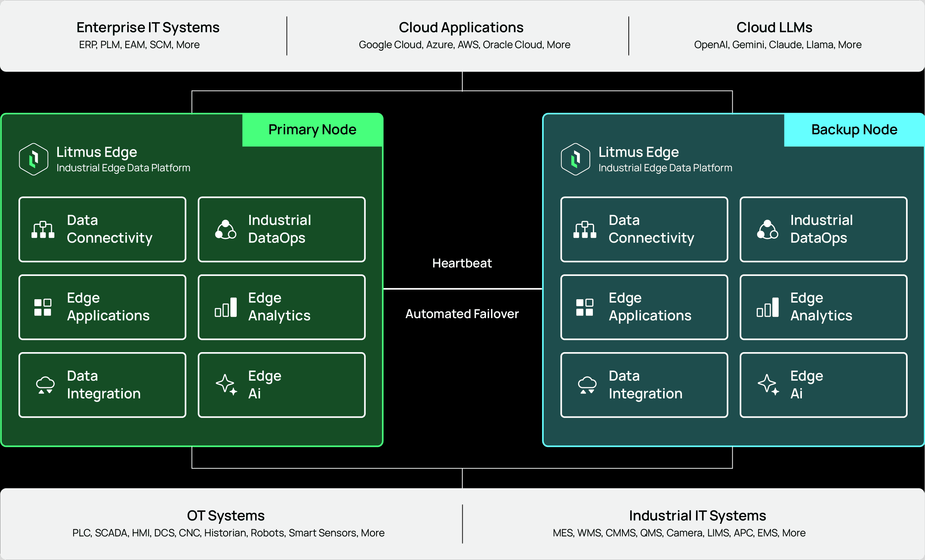Select the Backup Node cyan label
Screen dimensions: 925x560
coord(854,130)
